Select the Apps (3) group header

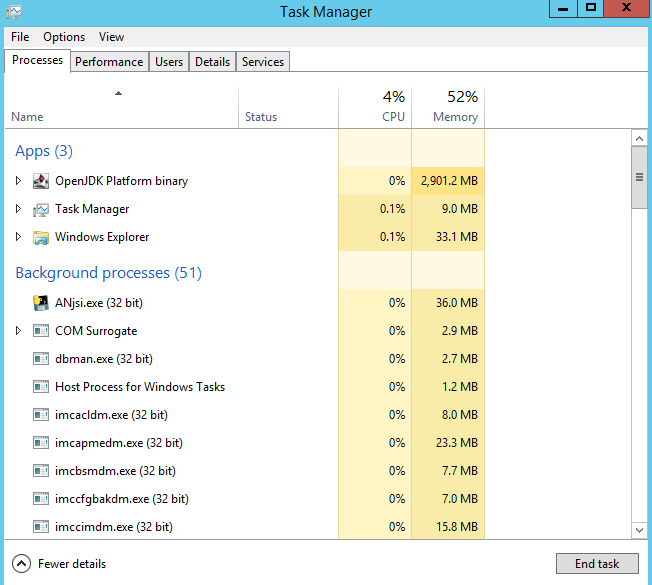[x=44, y=151]
